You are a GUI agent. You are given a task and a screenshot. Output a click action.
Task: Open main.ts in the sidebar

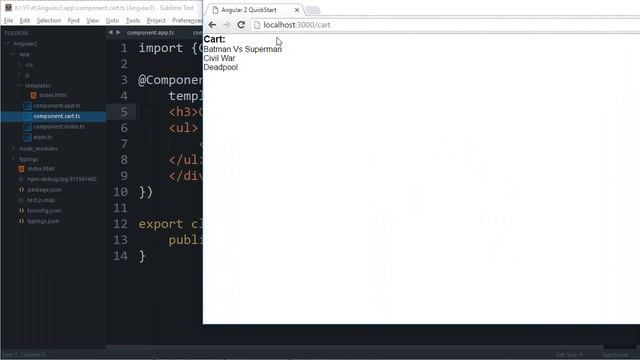pyautogui.click(x=43, y=138)
